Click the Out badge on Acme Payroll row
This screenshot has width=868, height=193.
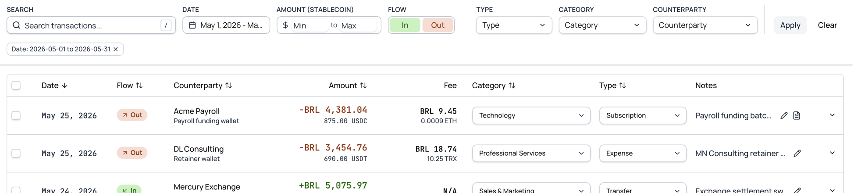tap(132, 115)
